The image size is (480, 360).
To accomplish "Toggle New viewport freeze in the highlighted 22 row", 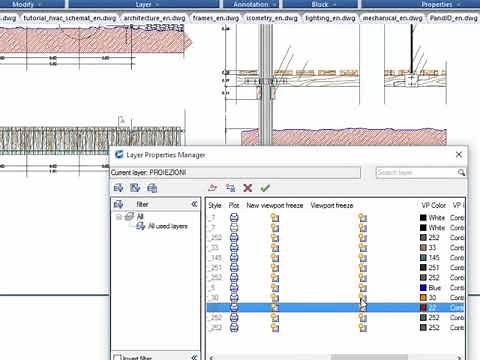I will click(x=275, y=308).
